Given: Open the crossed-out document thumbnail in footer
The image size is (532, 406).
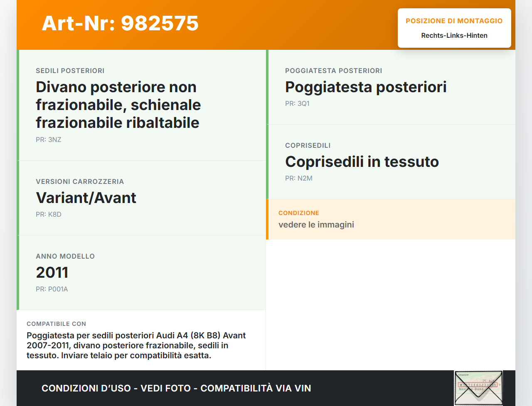Looking at the screenshot, I should [478, 388].
